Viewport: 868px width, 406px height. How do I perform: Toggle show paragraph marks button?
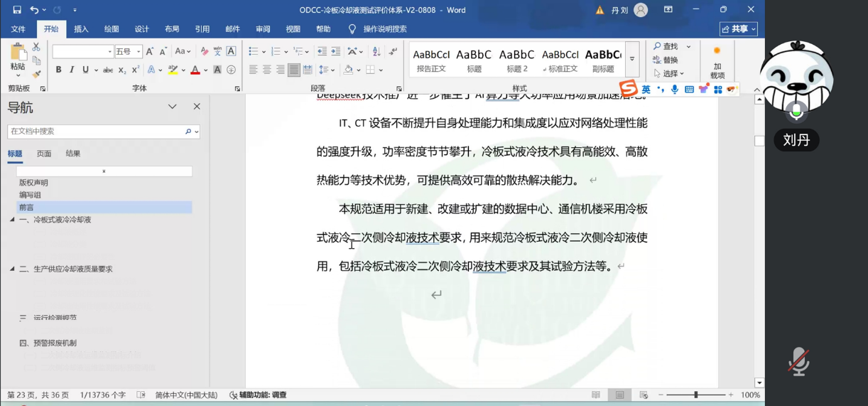393,52
